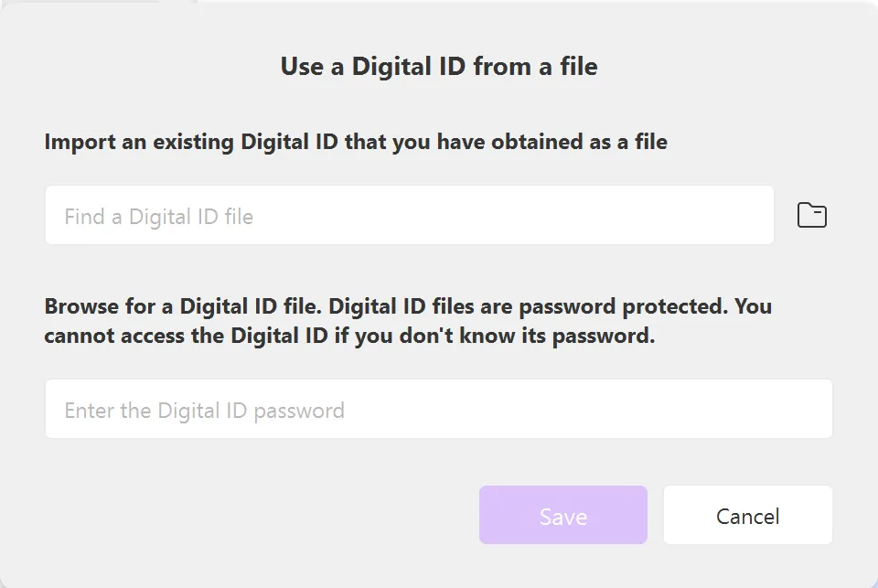Click the white Cancel button at bottom right
This screenshot has width=878, height=588.
pos(747,516)
